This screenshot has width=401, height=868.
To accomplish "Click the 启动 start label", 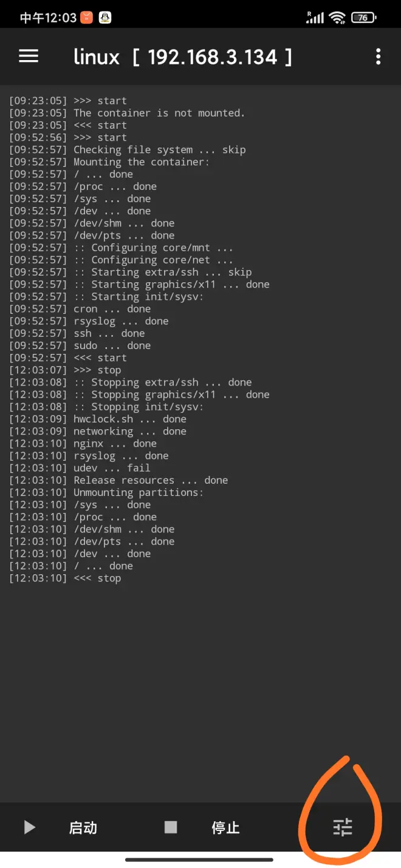I will [x=83, y=828].
